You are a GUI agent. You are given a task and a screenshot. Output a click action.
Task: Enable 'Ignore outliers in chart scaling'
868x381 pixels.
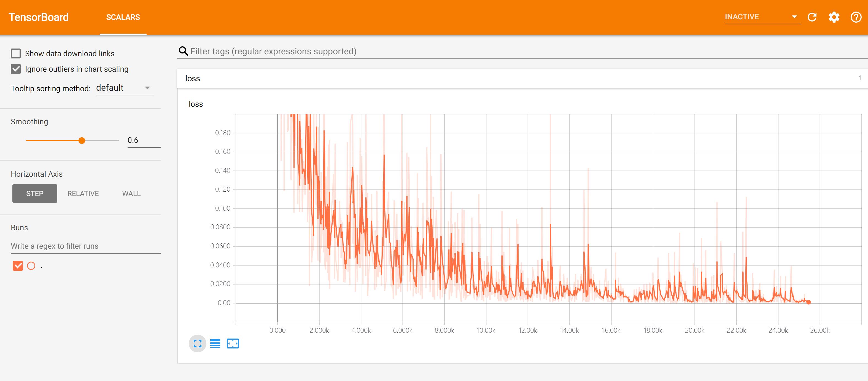coord(16,69)
